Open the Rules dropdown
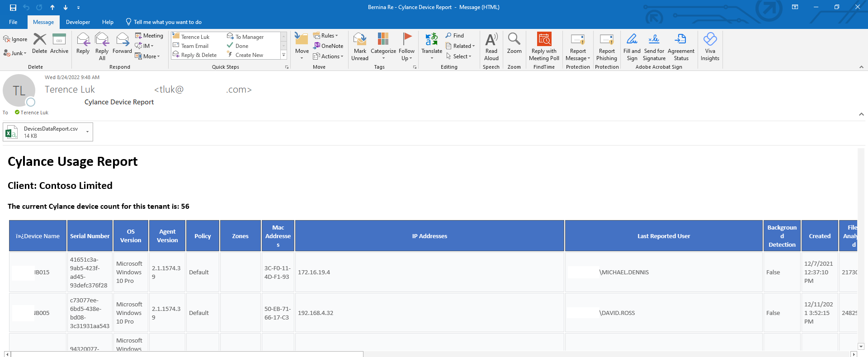 click(x=325, y=36)
